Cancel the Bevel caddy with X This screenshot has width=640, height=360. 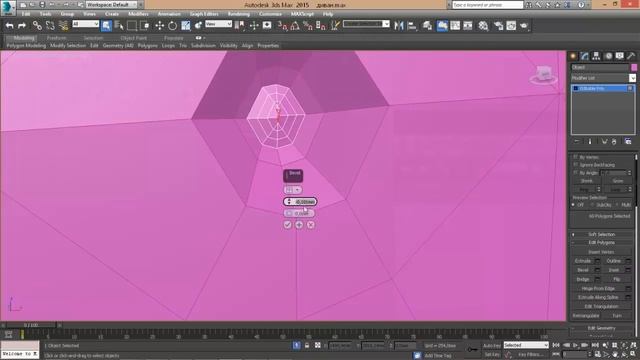click(311, 224)
